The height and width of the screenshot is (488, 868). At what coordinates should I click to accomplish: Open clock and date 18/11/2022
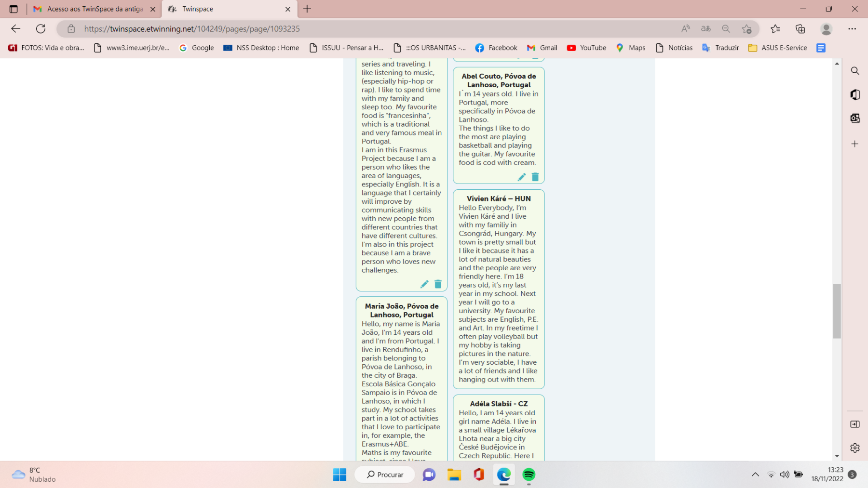tap(827, 475)
